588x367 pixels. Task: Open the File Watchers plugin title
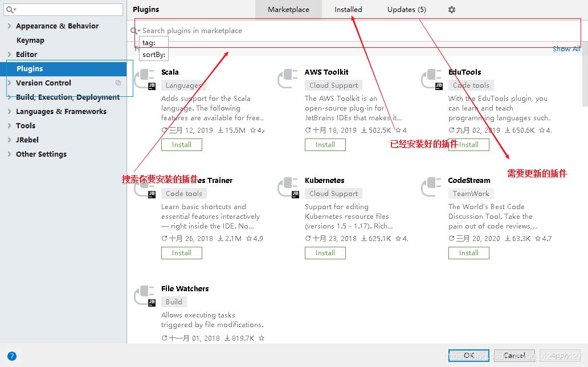[185, 288]
